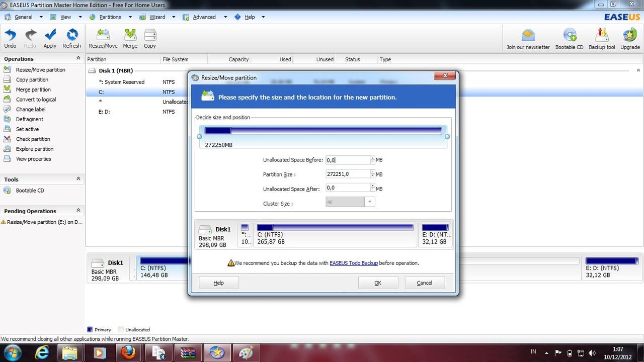This screenshot has width=644, height=362.
Task: Open the Bootable CD tool
Action: (x=569, y=36)
